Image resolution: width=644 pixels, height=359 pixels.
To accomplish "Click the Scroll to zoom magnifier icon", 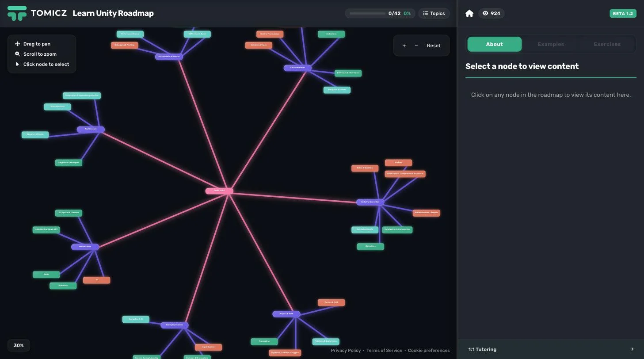I will [x=18, y=54].
